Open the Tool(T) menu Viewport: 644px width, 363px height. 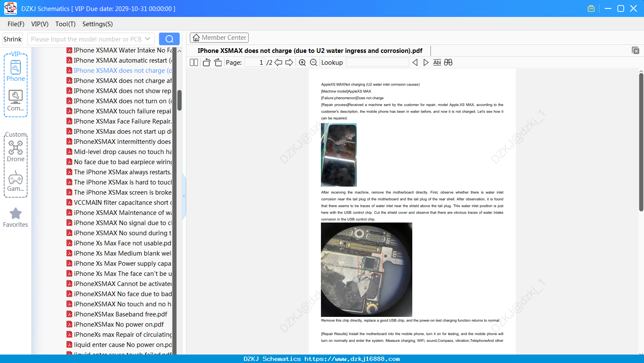point(66,24)
